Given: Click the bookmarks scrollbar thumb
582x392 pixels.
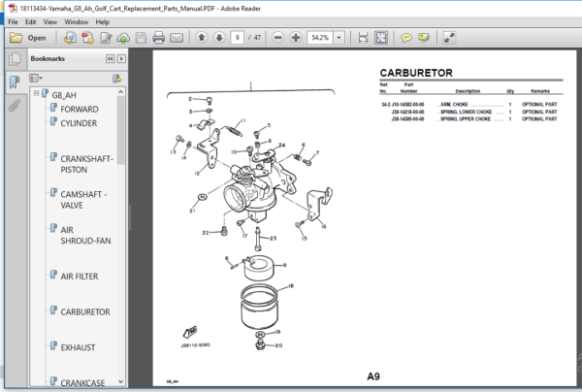Looking at the screenshot, I should (x=120, y=130).
